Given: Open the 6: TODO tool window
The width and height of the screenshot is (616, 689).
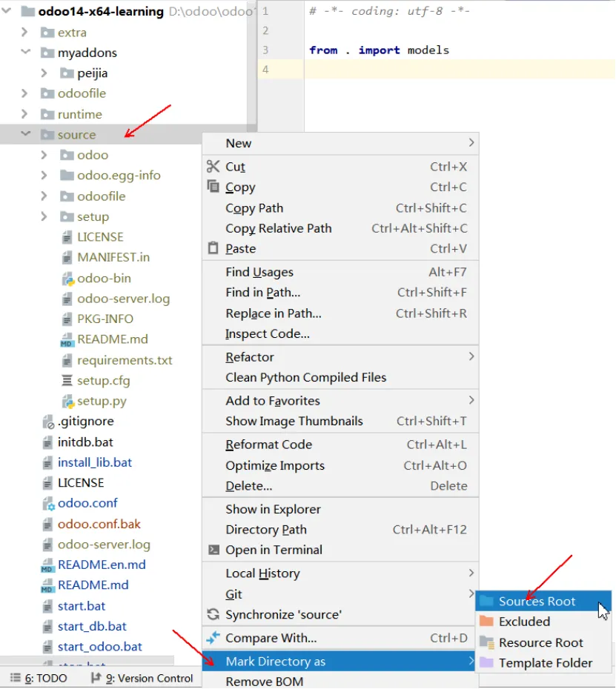Looking at the screenshot, I should pos(39,678).
